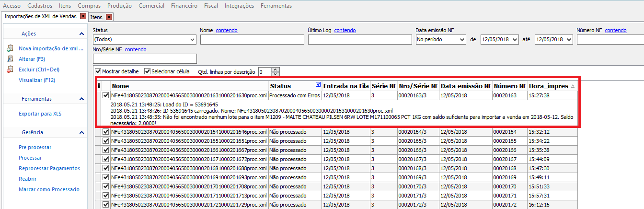The width and height of the screenshot is (644, 209).
Task: Uncheck row ending 201688proc.xml checkbox
Action: tap(105, 168)
